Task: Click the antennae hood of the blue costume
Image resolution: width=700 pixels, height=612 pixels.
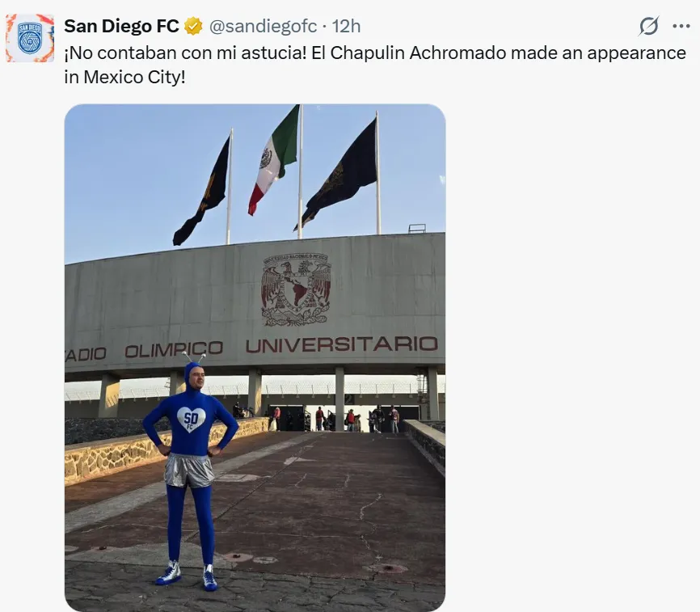Action: (194, 370)
